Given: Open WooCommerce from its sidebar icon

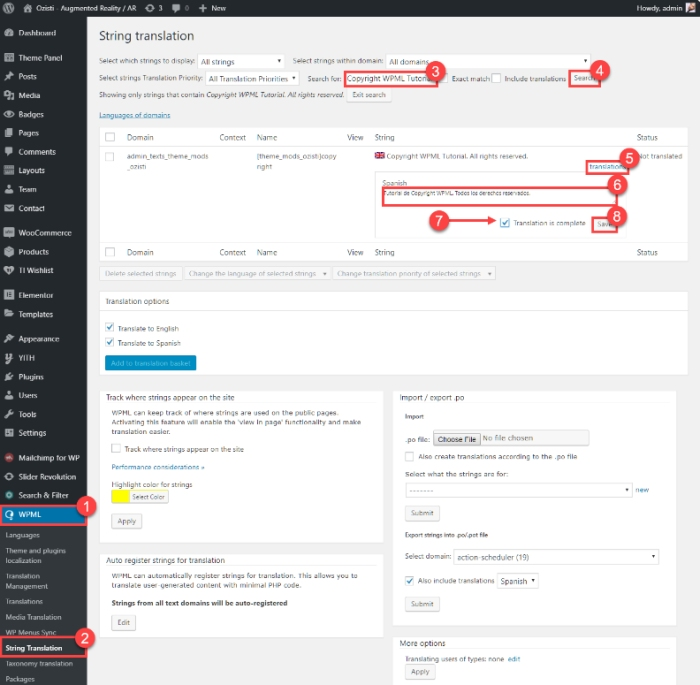Looking at the screenshot, I should point(9,233).
